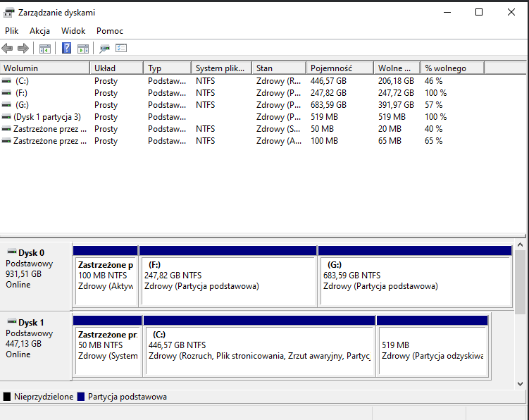Click the Forward arrow in the toolbar
The height and width of the screenshot is (420, 529).
23,49
